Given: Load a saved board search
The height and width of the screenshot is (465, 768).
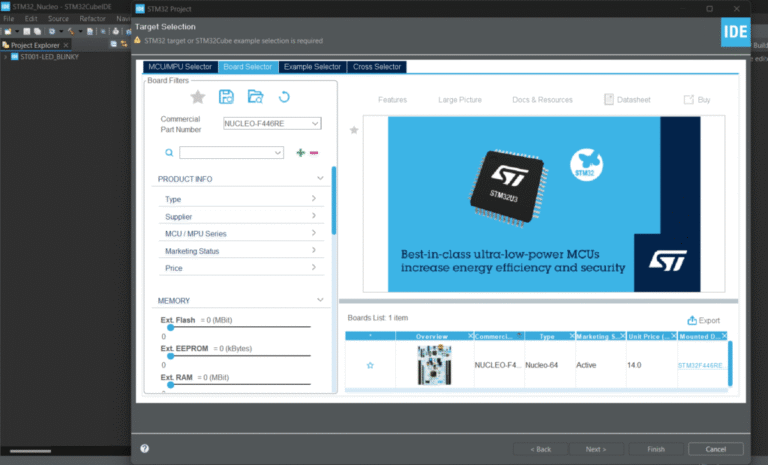Looking at the screenshot, I should tap(255, 97).
